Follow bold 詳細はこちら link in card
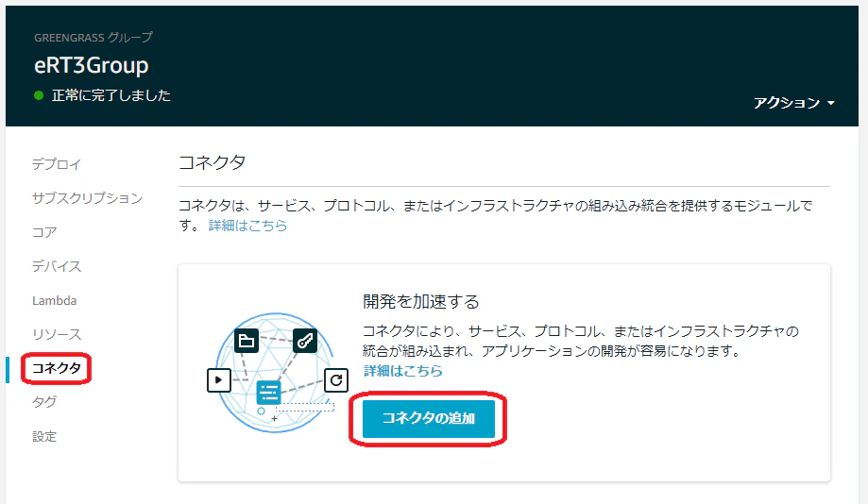The width and height of the screenshot is (868, 504). [x=403, y=371]
